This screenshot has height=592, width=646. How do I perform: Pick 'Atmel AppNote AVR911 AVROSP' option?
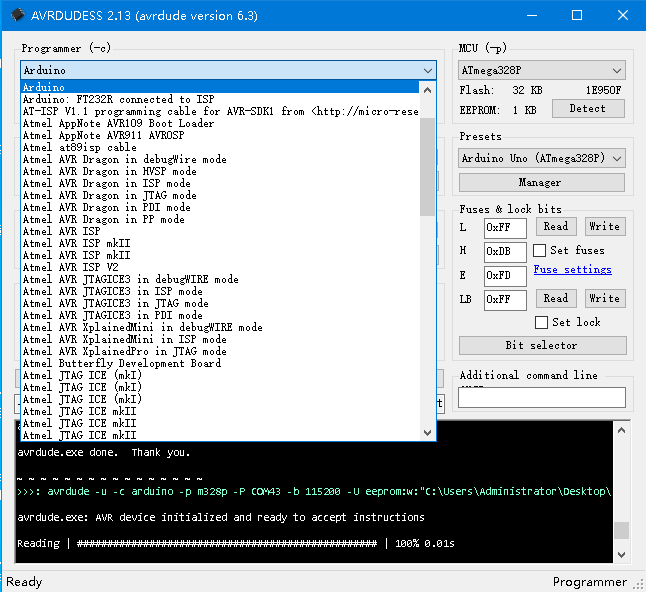(x=220, y=135)
